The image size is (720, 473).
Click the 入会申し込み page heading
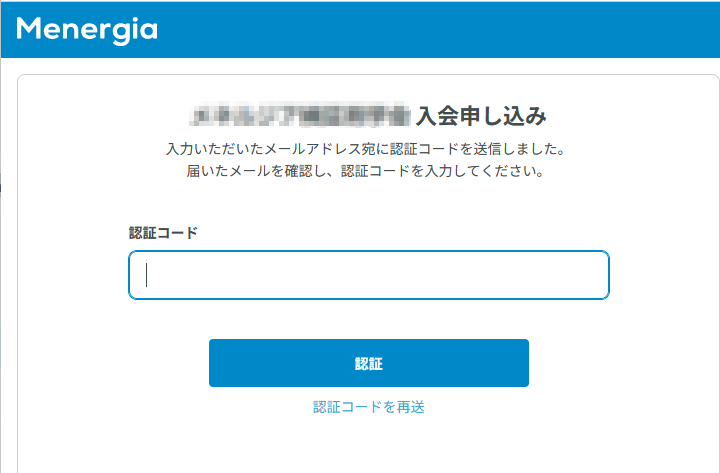pyautogui.click(x=481, y=116)
